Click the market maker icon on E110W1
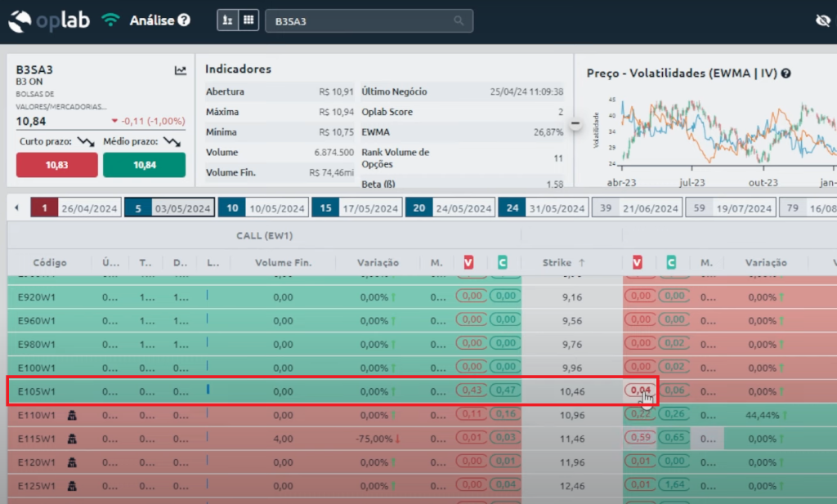This screenshot has width=837, height=504. click(x=73, y=415)
